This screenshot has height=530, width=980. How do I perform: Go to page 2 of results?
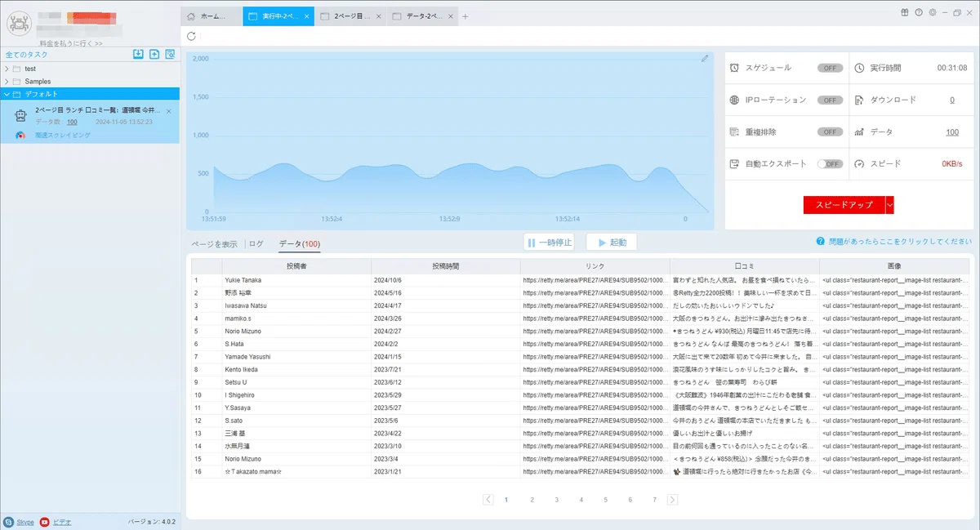[532, 499]
